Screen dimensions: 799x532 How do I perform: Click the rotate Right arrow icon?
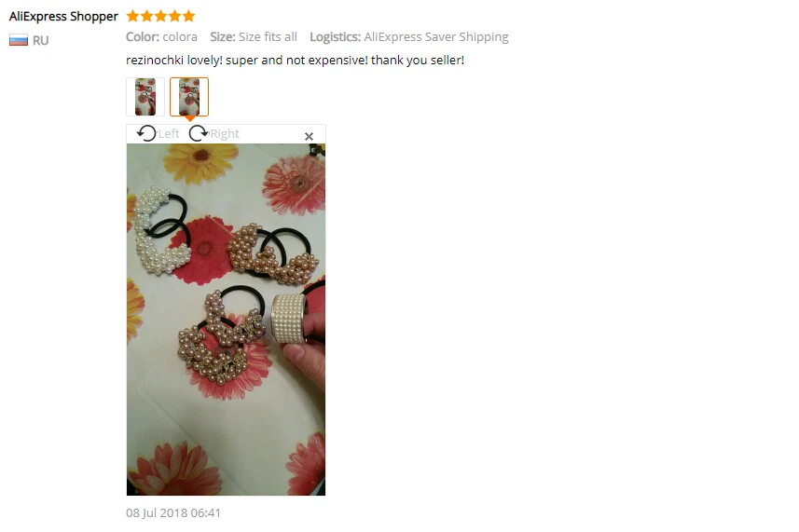(x=199, y=133)
